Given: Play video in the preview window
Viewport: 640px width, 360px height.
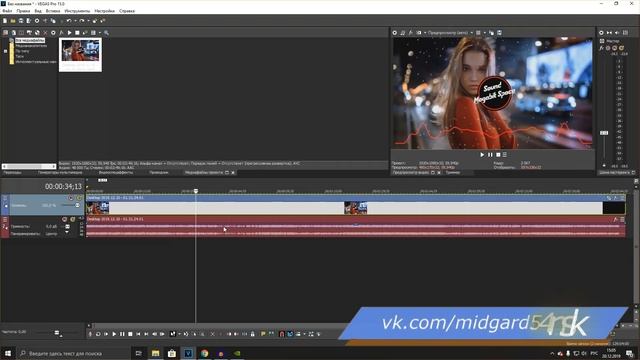Looking at the screenshot, I should click(x=482, y=155).
